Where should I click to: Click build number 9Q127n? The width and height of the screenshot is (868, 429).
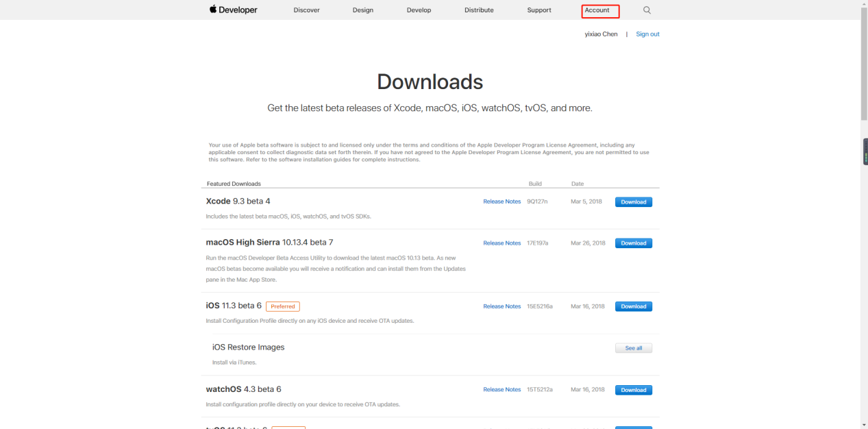tap(536, 202)
